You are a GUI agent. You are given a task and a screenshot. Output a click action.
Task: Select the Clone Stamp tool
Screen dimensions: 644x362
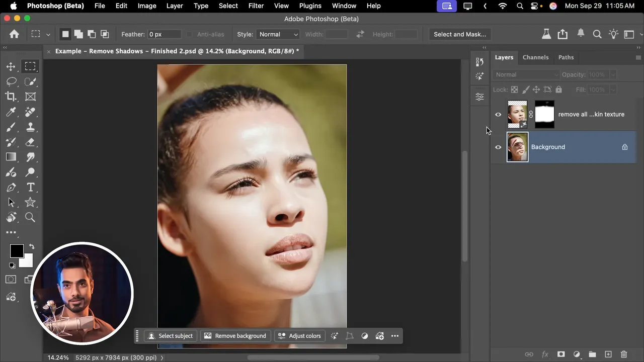30,127
